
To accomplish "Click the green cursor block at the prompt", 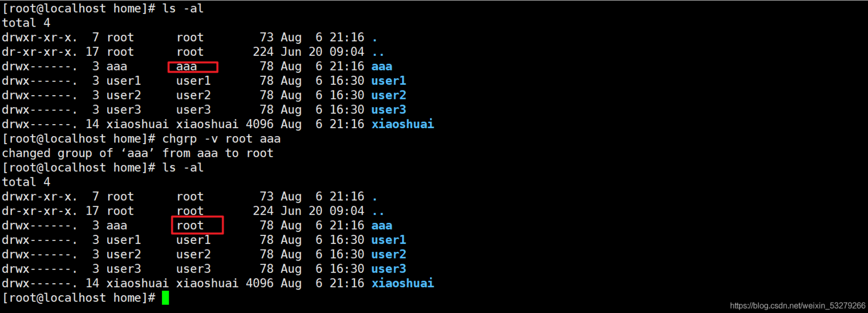I will click(x=165, y=298).
